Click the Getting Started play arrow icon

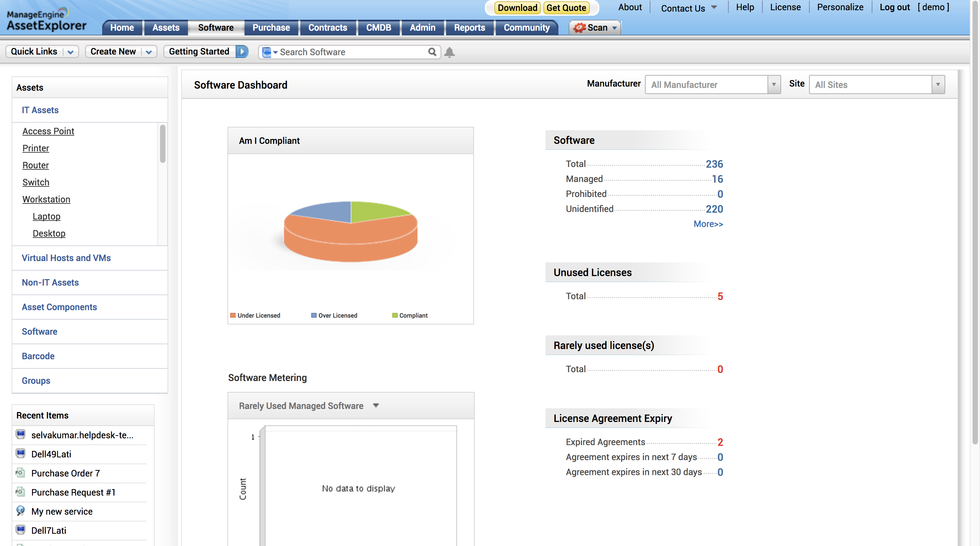click(x=241, y=51)
